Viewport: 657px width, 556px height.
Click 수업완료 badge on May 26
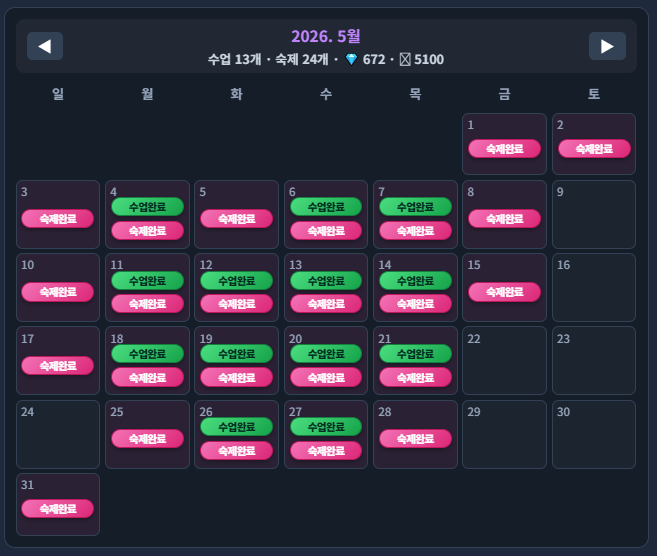[x=236, y=427]
